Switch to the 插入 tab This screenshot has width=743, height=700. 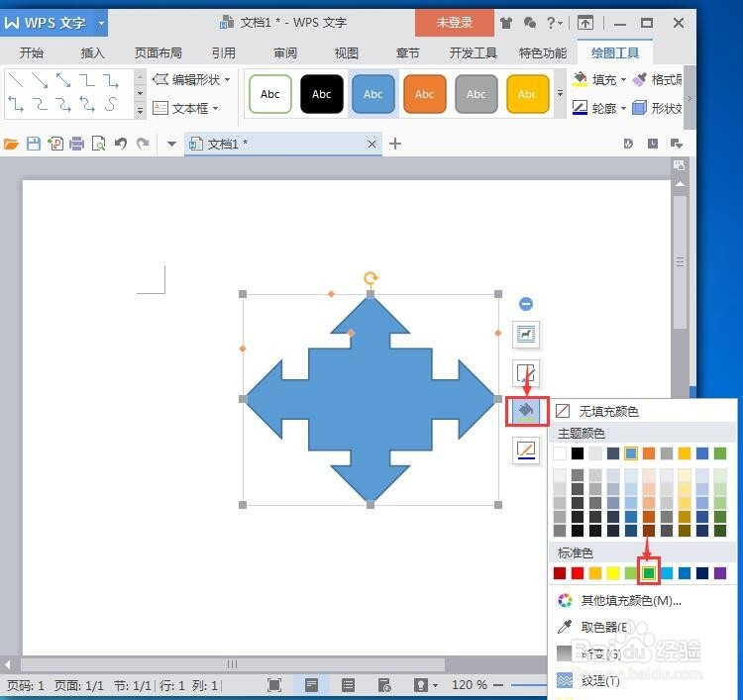[92, 53]
